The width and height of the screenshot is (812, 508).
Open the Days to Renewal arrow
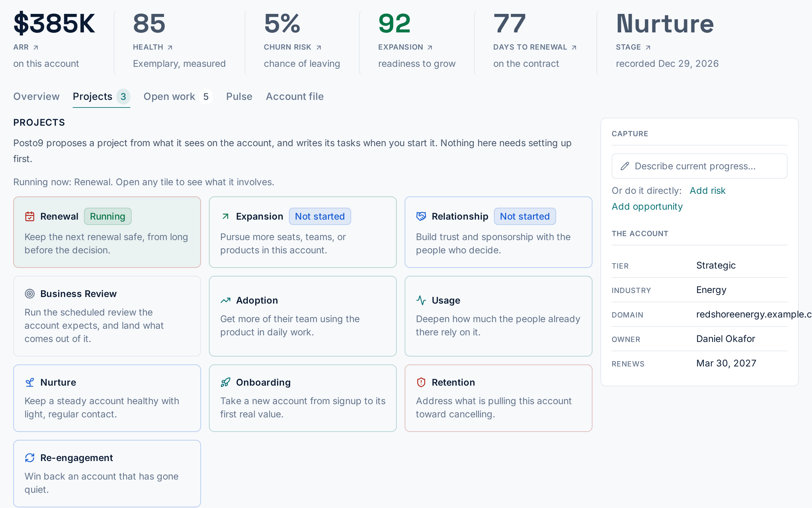(574, 47)
